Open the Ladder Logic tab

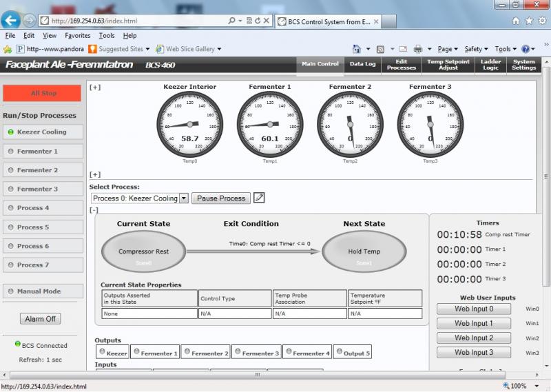coord(490,64)
